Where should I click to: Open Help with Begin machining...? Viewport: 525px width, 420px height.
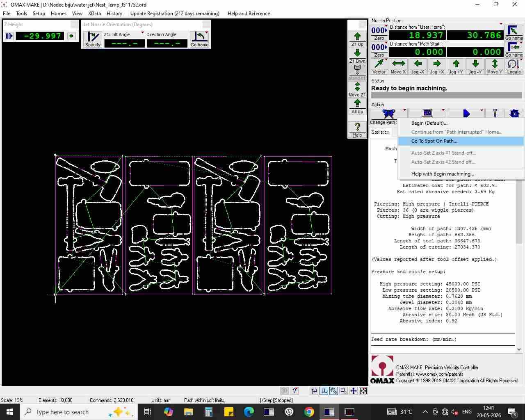tap(461, 174)
